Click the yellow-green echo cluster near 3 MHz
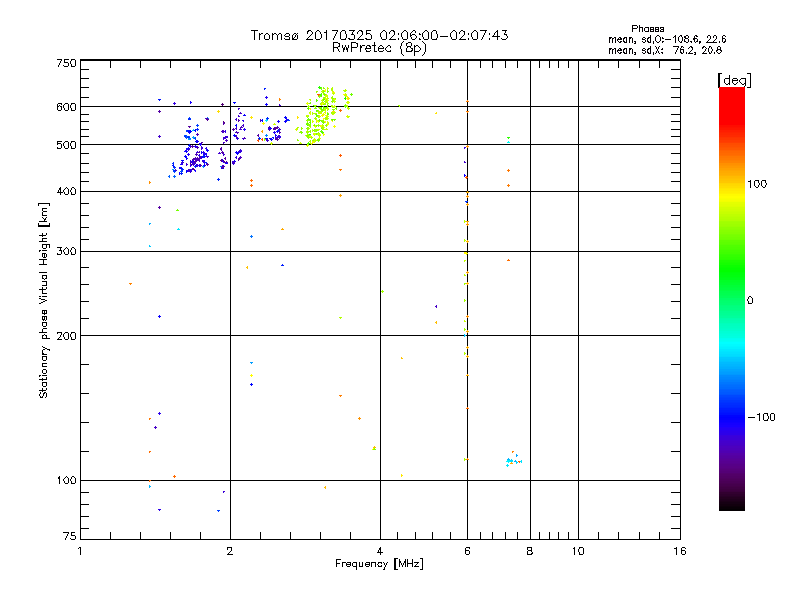The height and width of the screenshot is (600, 800). [x=322, y=116]
